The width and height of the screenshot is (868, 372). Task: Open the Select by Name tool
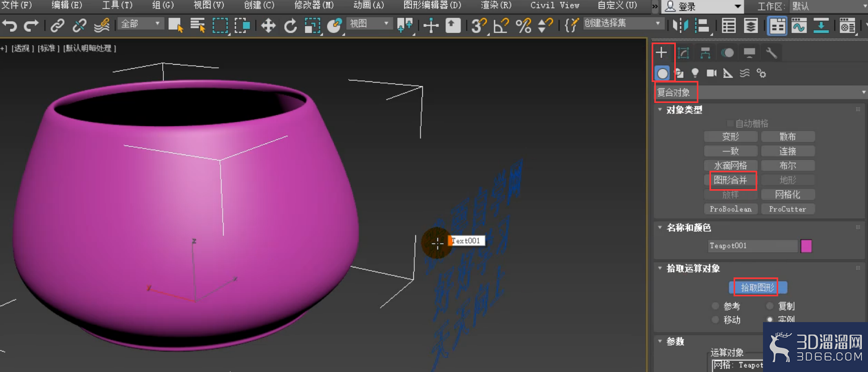pyautogui.click(x=197, y=25)
